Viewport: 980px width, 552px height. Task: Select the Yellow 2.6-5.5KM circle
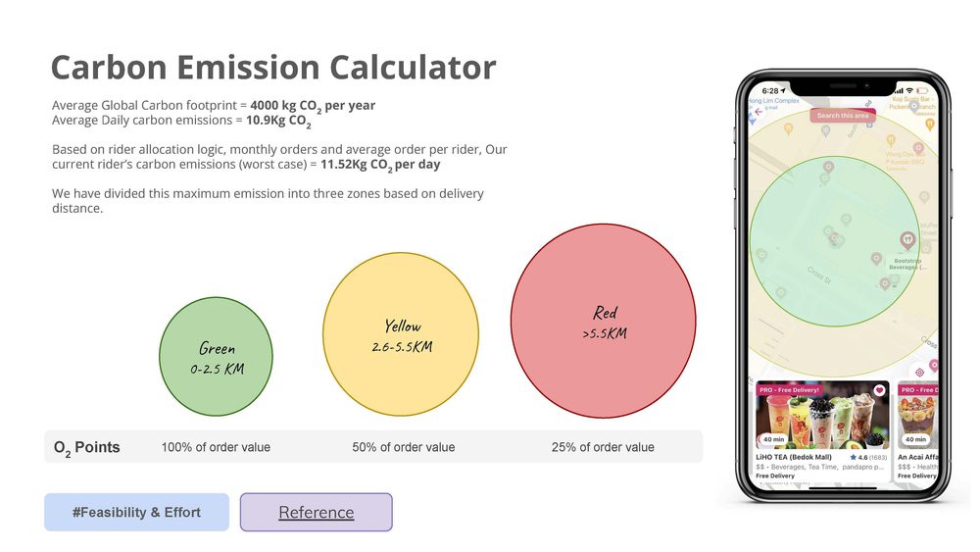point(401,334)
